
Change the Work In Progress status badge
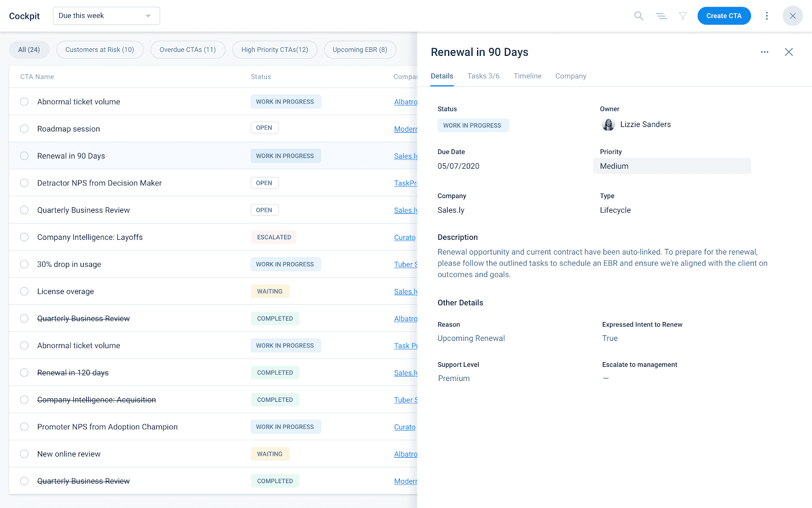tap(472, 125)
